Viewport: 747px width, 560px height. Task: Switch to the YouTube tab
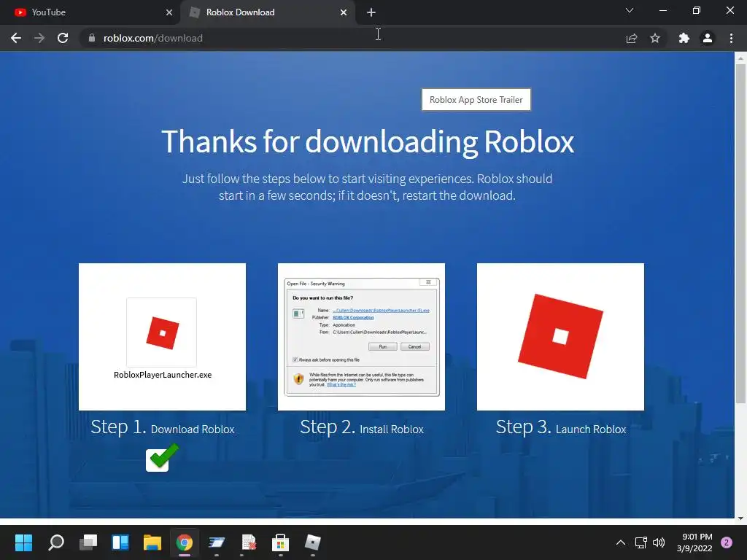pyautogui.click(x=90, y=12)
